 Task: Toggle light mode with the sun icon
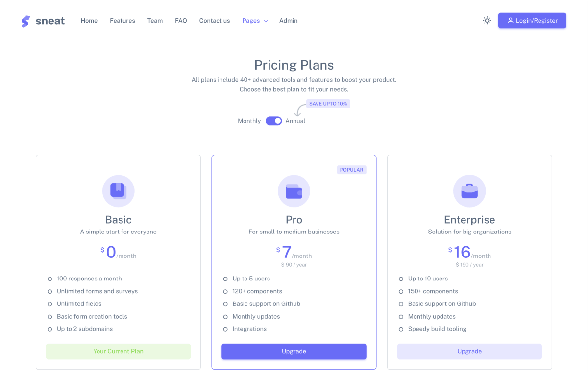pyautogui.click(x=487, y=20)
